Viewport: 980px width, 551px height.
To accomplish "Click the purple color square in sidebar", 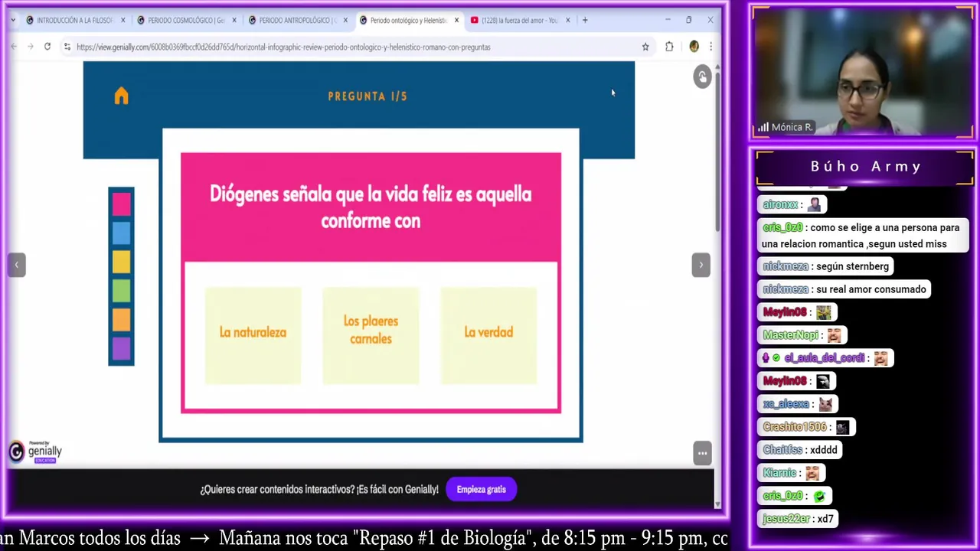I will point(121,349).
